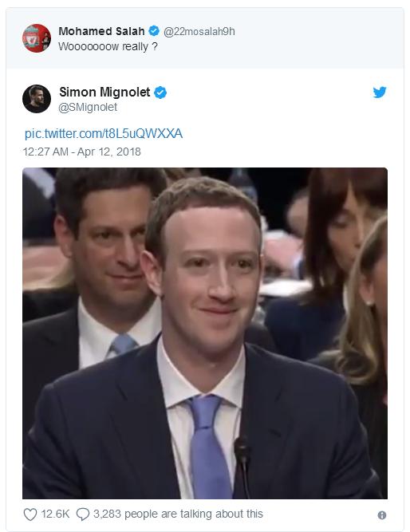Image resolution: width=410 pixels, height=532 pixels.
Task: Click the 12:27 AM - Apr 12, 2018 timestamp
Action: pos(82,152)
